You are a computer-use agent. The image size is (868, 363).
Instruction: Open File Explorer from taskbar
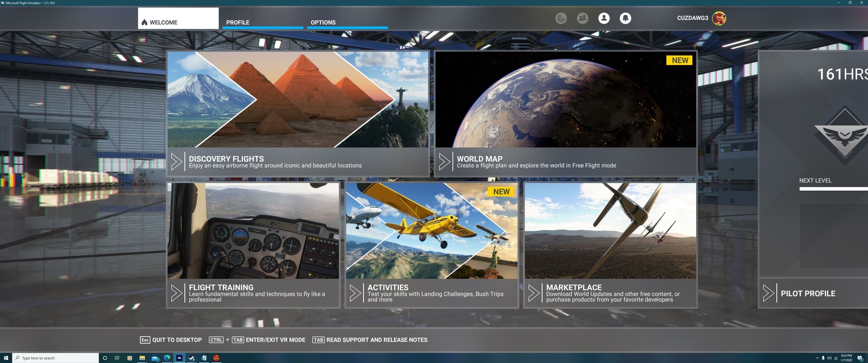(142, 358)
